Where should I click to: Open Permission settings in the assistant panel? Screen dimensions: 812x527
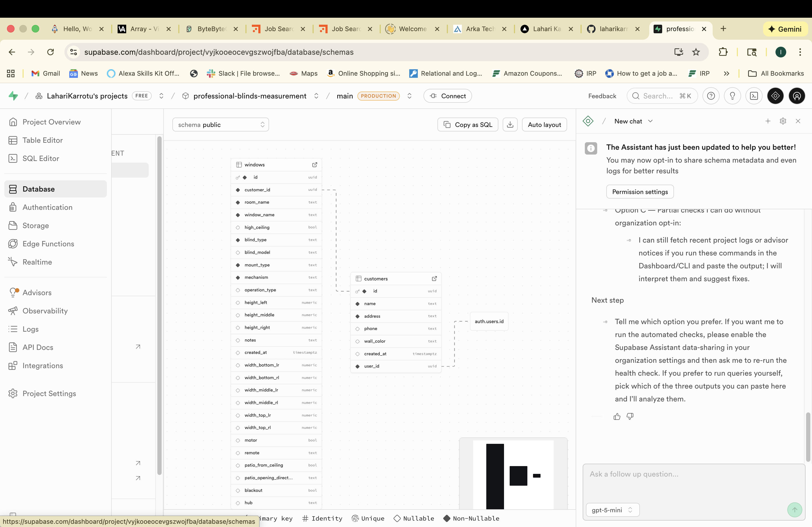click(x=640, y=192)
